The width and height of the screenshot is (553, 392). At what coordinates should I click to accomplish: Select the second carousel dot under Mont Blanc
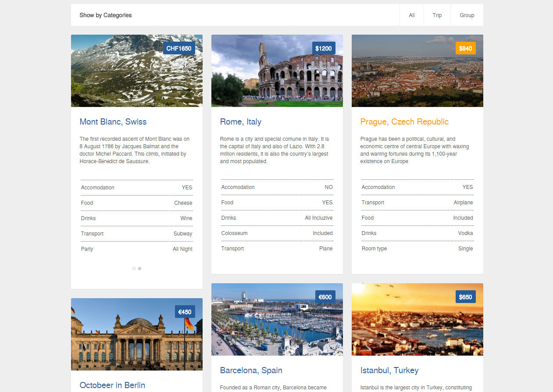point(139,268)
